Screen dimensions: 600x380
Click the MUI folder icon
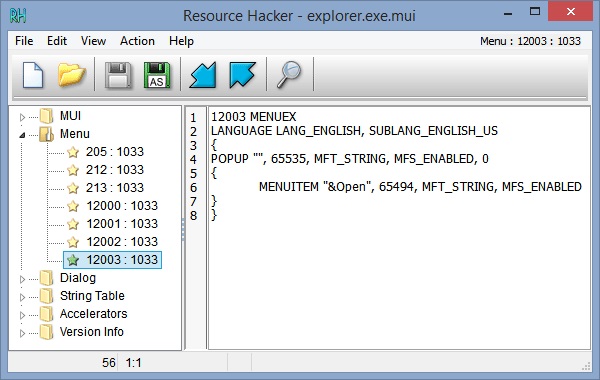point(47,116)
